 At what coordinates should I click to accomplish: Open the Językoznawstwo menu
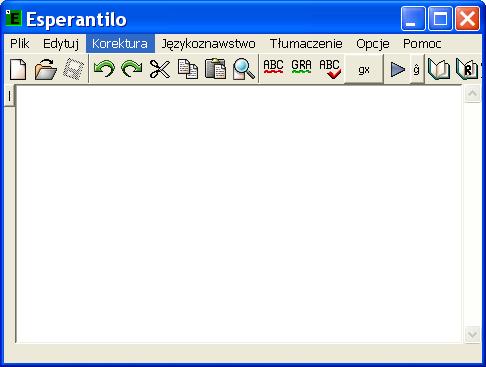(209, 44)
